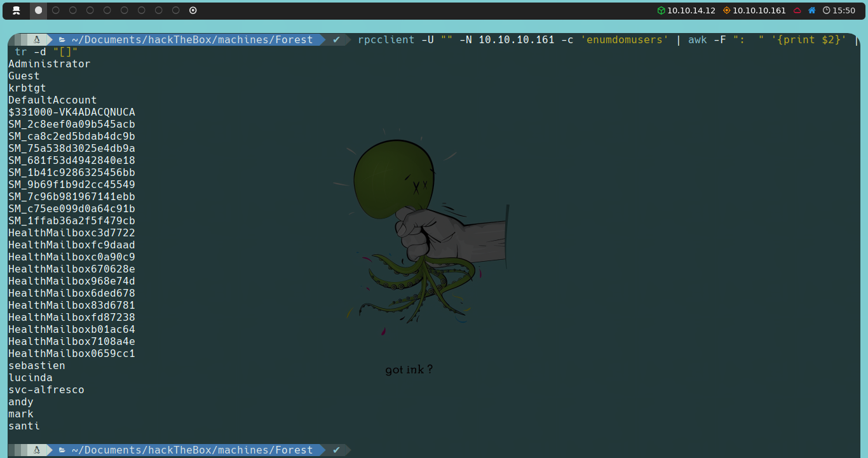Click the Guest username line
Image resolution: width=868 pixels, height=458 pixels.
(x=24, y=76)
